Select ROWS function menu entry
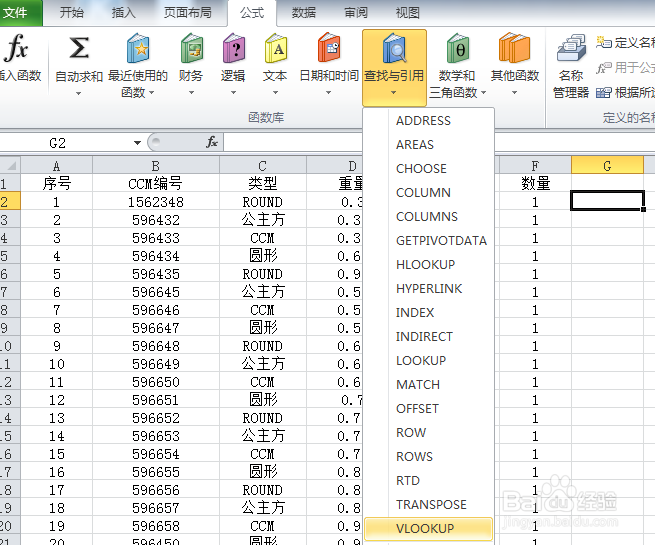This screenshot has height=545, width=655. tap(428, 456)
